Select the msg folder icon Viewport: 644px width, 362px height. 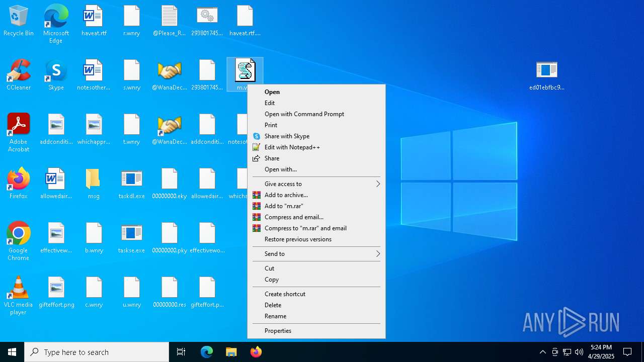(94, 184)
